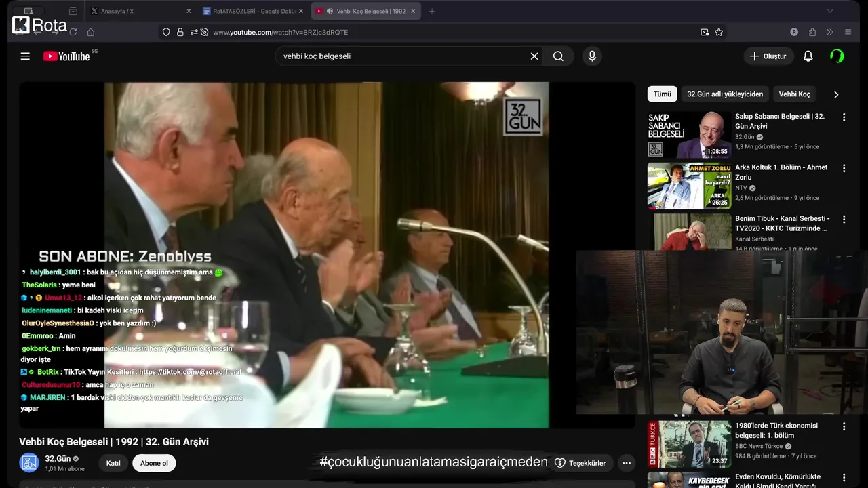Click the video player to pause
The image size is (868, 488).
click(x=326, y=255)
